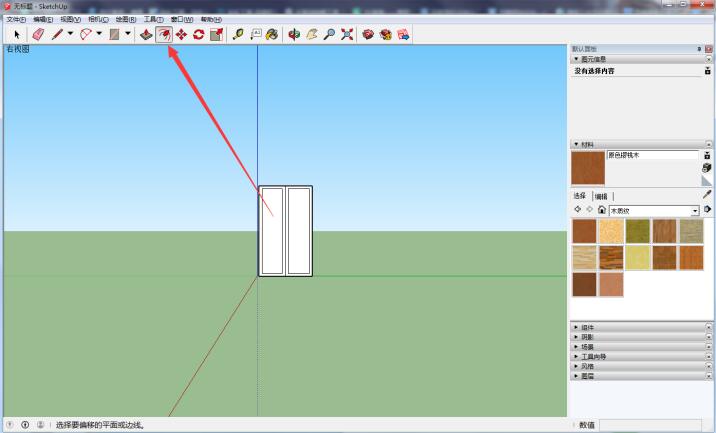Activate the Push/Pull tool

[x=146, y=34]
